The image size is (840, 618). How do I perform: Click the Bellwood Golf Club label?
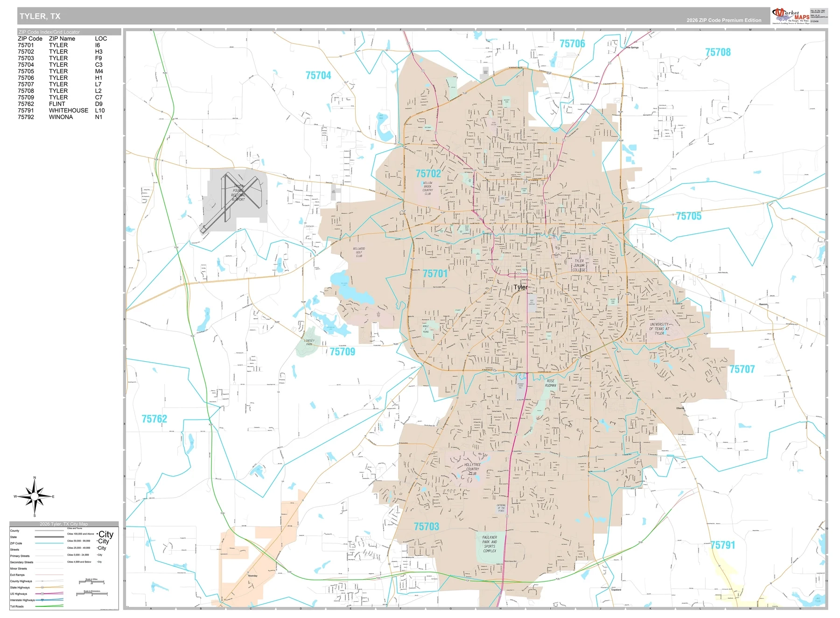(359, 253)
